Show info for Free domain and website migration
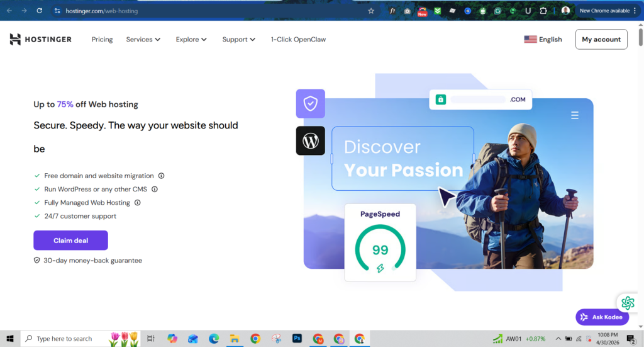Screen dimensions: 644x347 (162, 176)
